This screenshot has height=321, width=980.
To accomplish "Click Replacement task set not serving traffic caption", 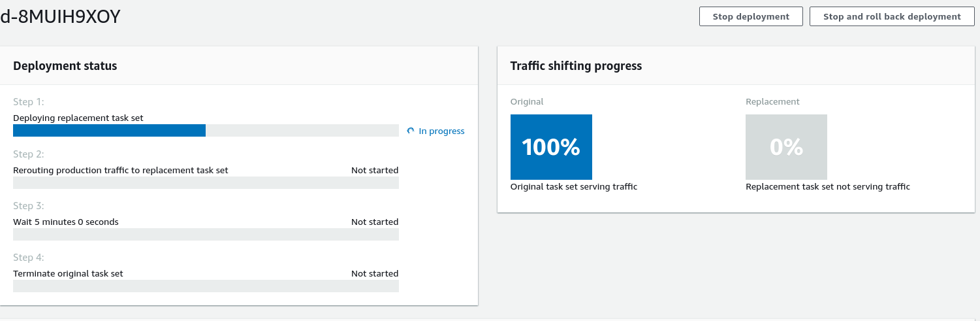I will coord(827,187).
